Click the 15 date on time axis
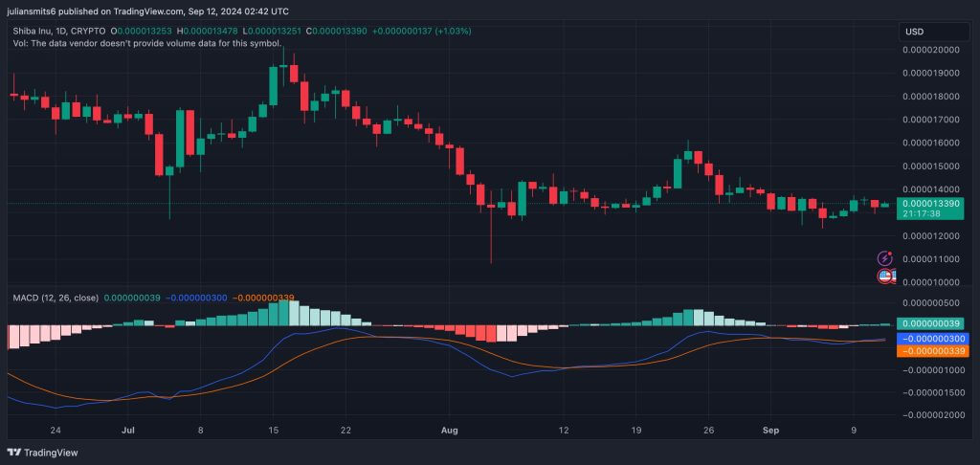Viewport: 980px width, 465px height. tap(273, 430)
